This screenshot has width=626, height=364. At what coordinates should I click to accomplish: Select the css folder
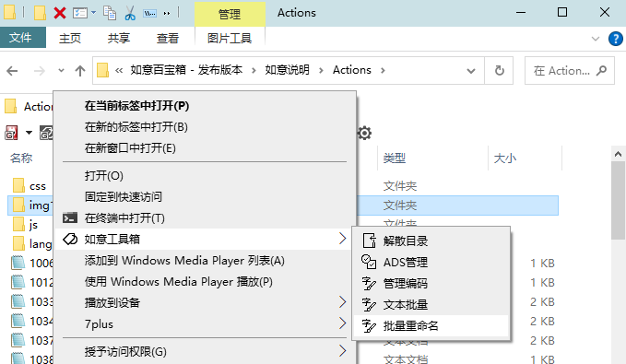click(x=30, y=185)
